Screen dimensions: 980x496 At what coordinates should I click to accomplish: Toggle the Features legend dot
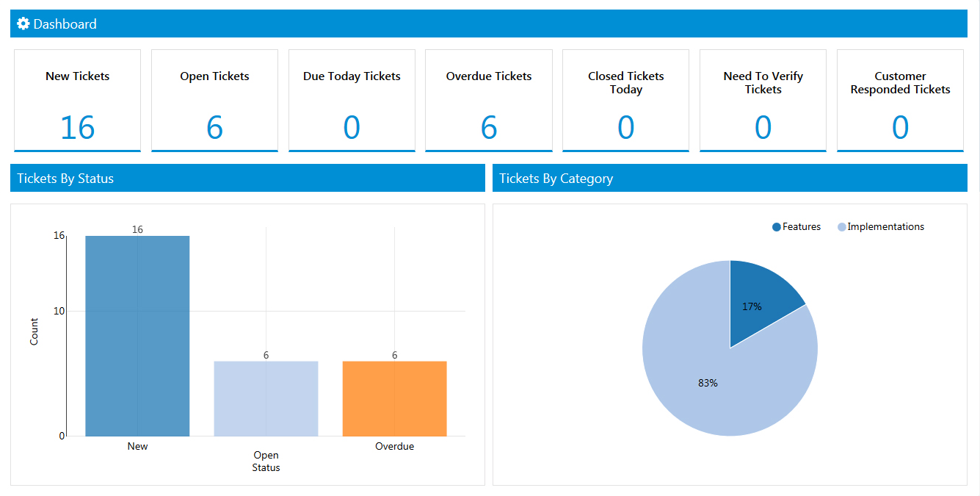[x=777, y=227]
